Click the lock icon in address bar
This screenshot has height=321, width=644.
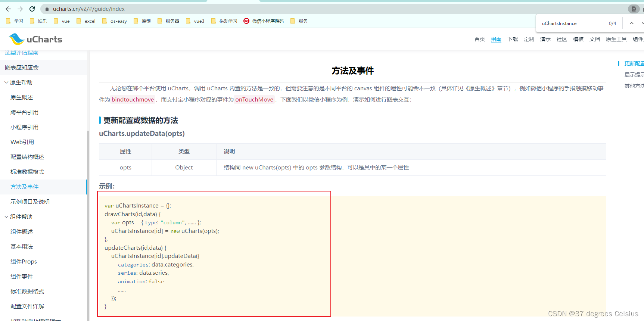click(47, 9)
